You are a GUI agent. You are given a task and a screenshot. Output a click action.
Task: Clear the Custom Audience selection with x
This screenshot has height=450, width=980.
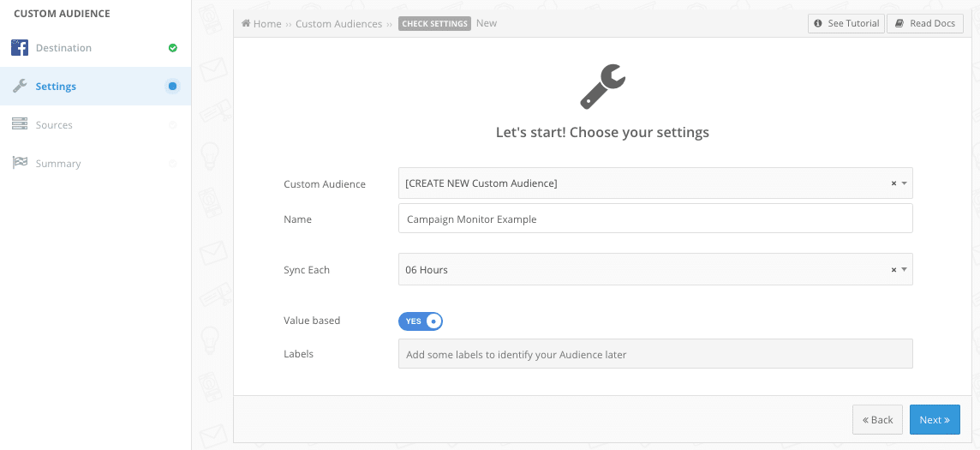[893, 183]
